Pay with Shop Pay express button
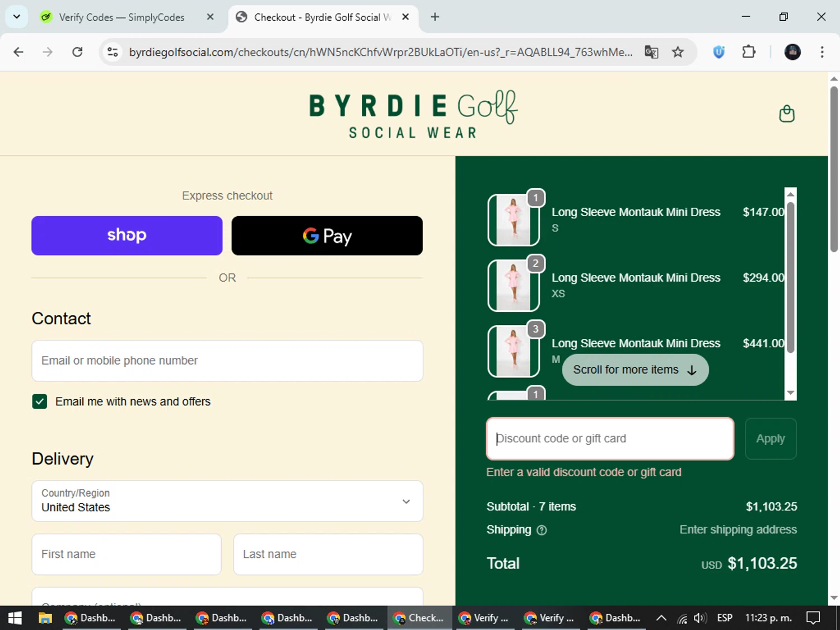Screen dimensions: 840x630 (127, 236)
